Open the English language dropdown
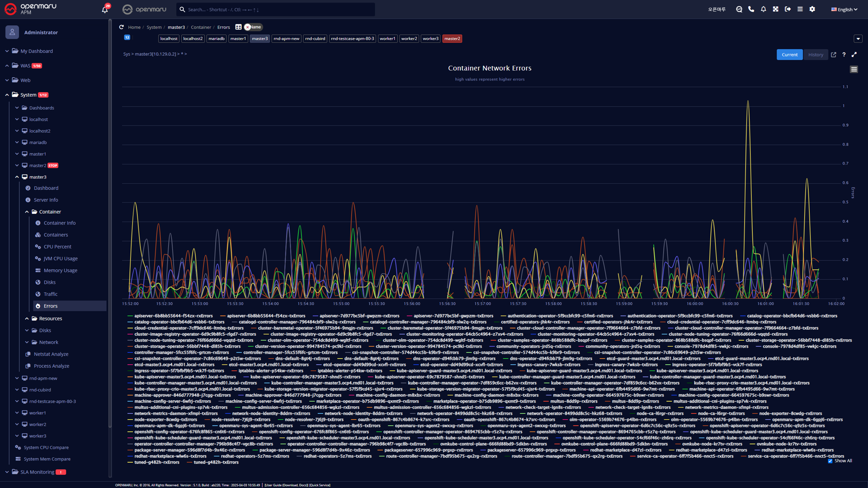 click(844, 9)
